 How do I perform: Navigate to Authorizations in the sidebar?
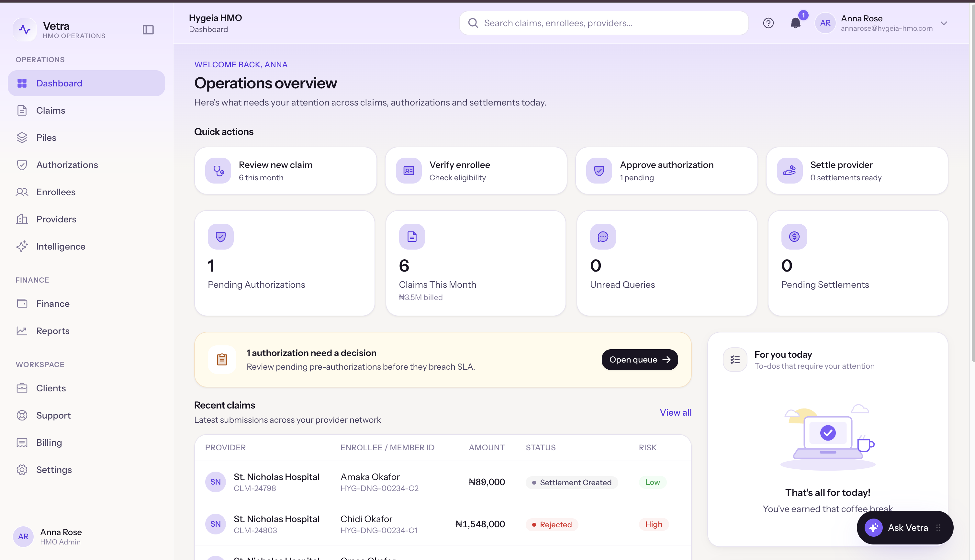point(86,165)
